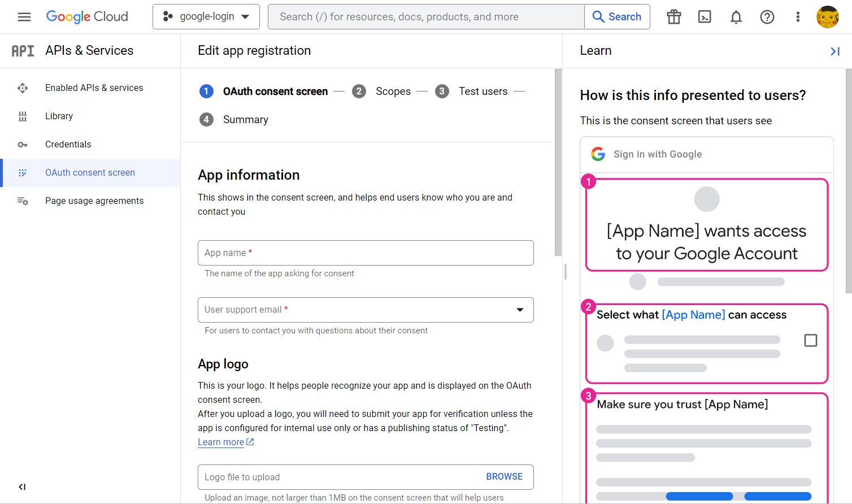
Task: Click the OAuth consent screen dots icon
Action: tap(23, 173)
